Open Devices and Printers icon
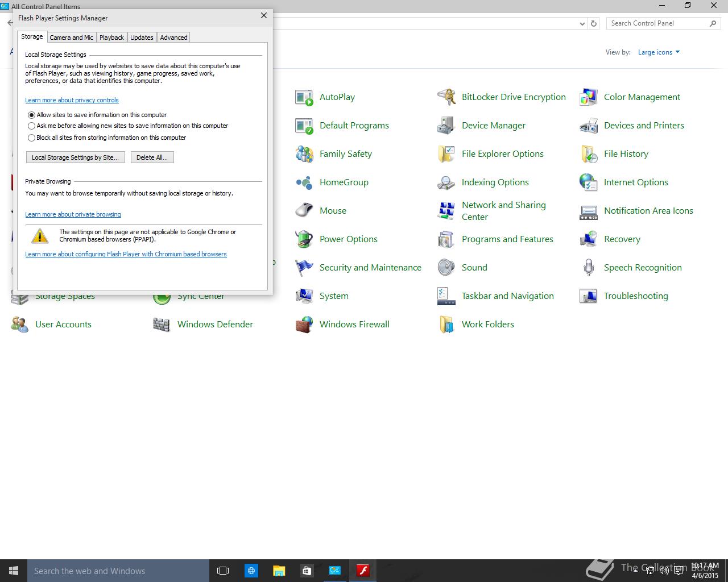The height and width of the screenshot is (582, 728). point(589,126)
